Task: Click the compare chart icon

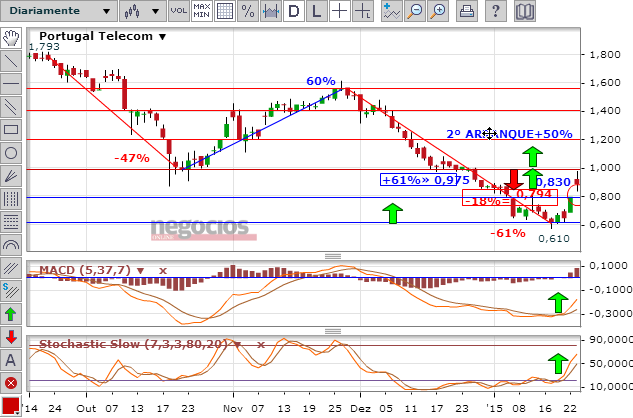Action: tap(271, 11)
